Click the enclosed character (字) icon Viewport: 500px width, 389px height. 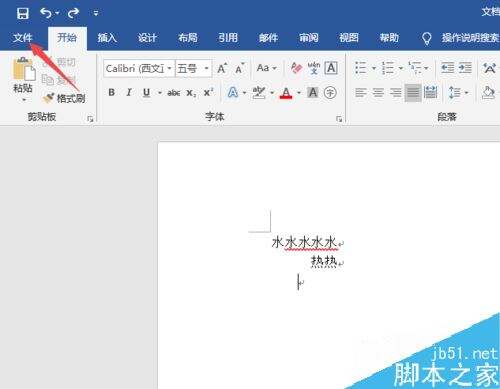click(x=330, y=92)
